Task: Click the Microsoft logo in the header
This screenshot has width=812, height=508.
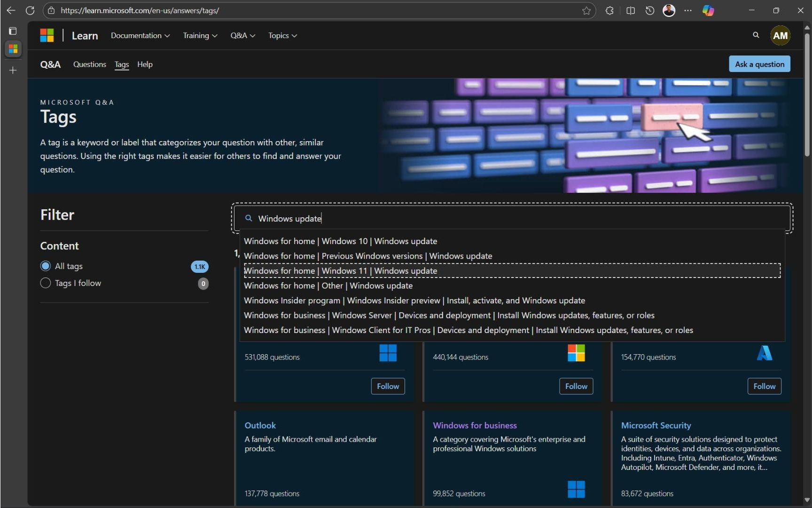Action: click(x=47, y=35)
